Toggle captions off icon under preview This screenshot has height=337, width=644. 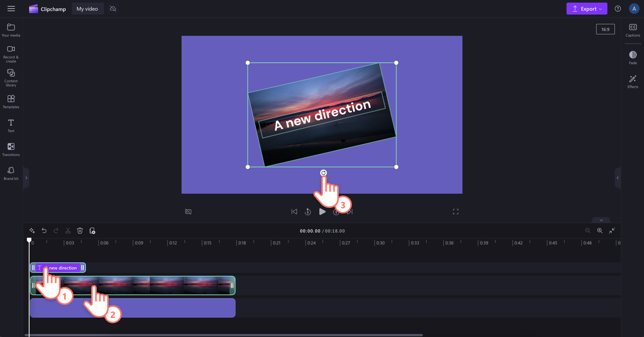tap(188, 212)
